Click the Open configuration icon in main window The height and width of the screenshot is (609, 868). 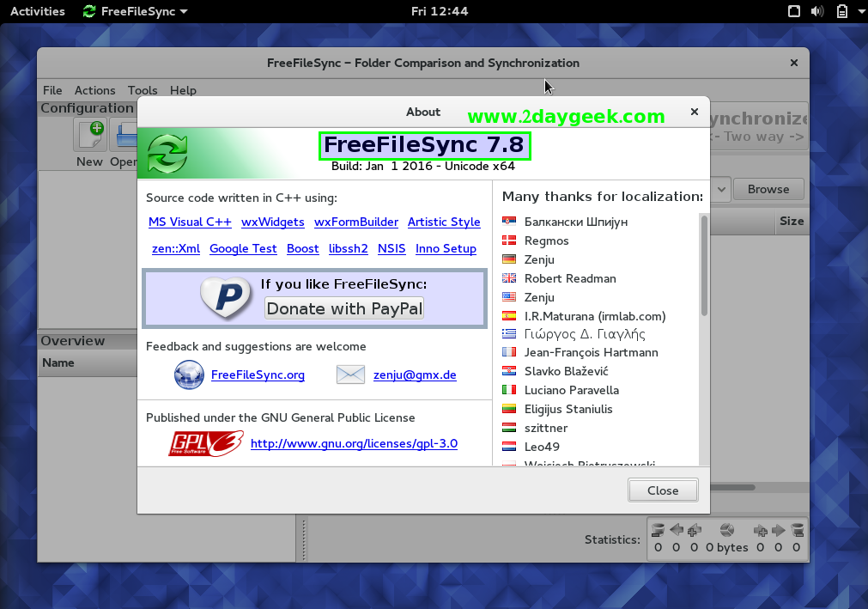(125, 136)
